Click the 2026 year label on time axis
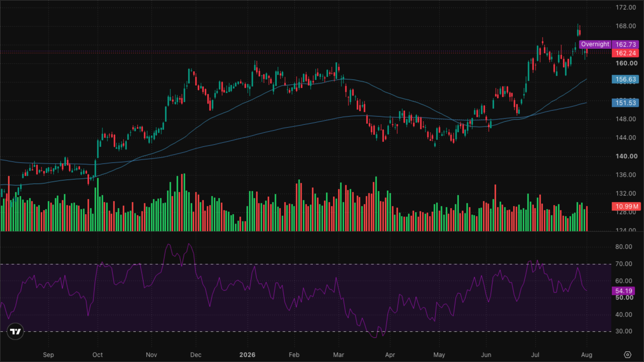Image resolution: width=644 pixels, height=362 pixels. (247, 355)
